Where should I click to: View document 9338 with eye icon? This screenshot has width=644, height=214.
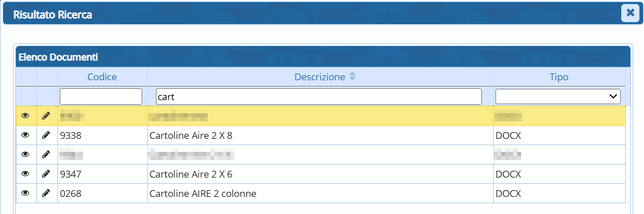[26, 135]
